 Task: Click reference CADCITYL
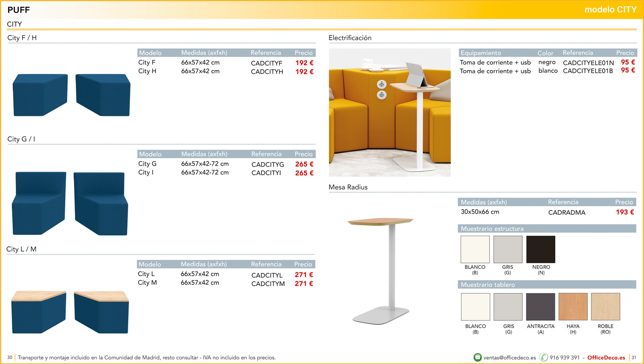(267, 275)
